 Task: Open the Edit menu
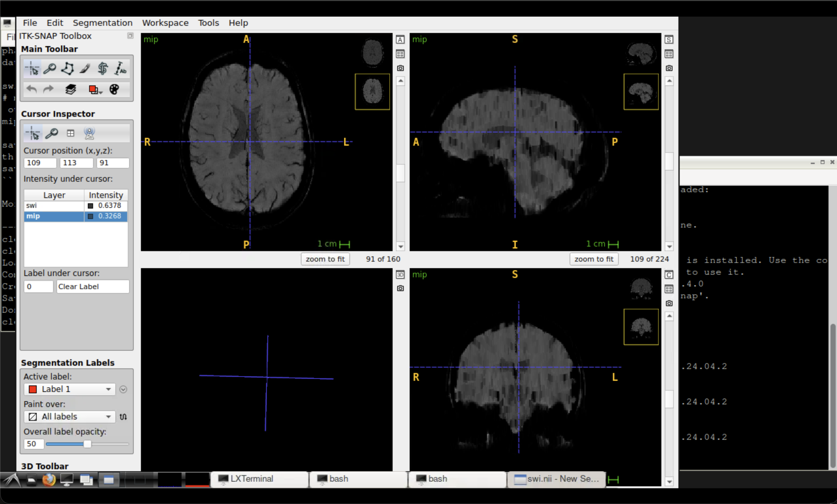click(55, 23)
